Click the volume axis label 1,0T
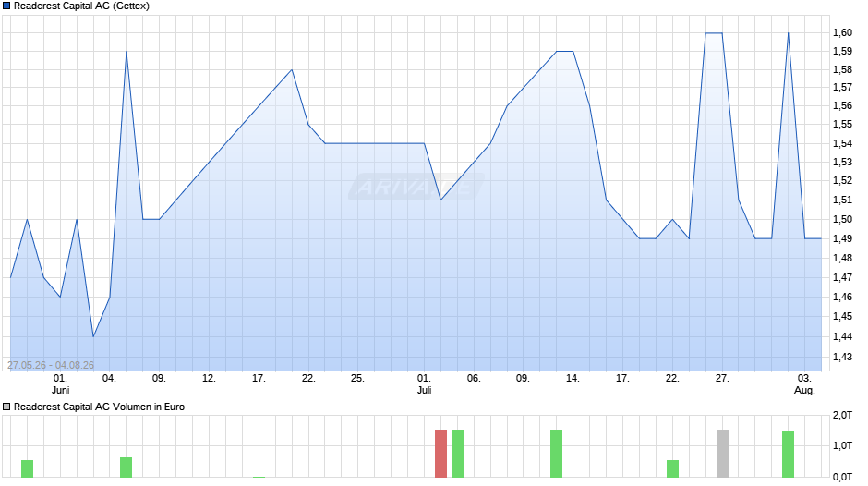The width and height of the screenshot is (868, 486). click(x=842, y=445)
